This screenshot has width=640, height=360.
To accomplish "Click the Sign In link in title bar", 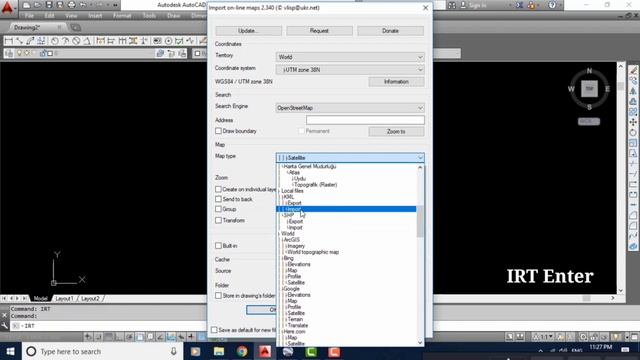I will coord(478,5).
